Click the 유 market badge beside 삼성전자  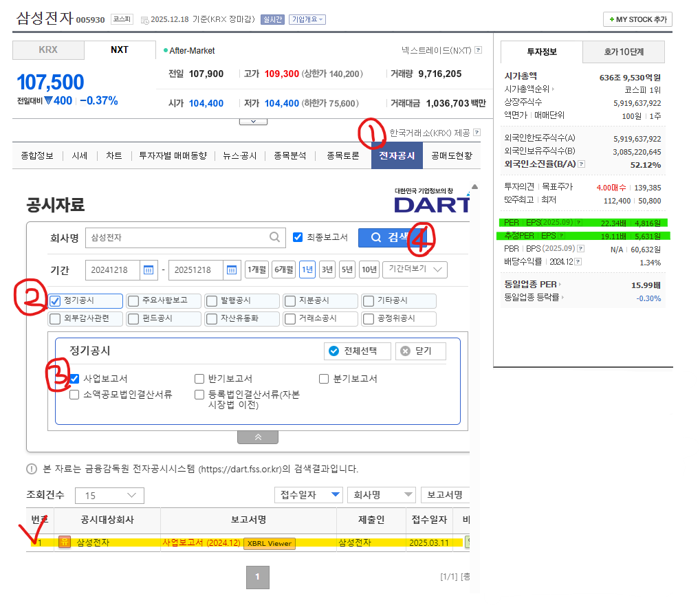coord(65,542)
